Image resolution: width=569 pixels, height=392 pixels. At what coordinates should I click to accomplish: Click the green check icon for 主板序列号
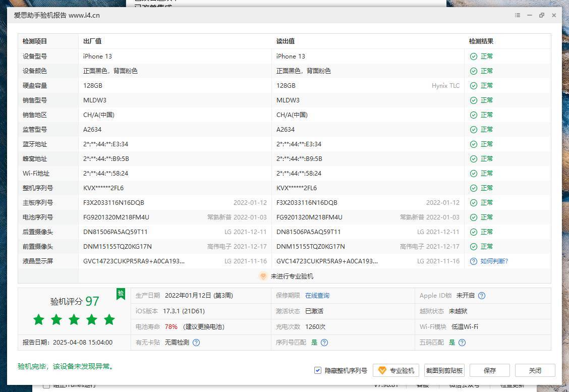coord(474,203)
